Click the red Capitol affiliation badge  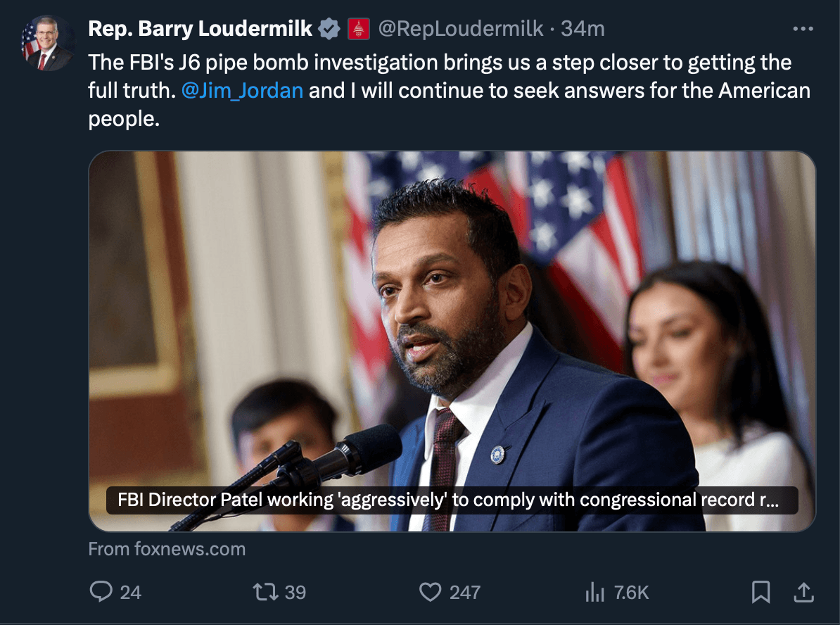pos(359,29)
